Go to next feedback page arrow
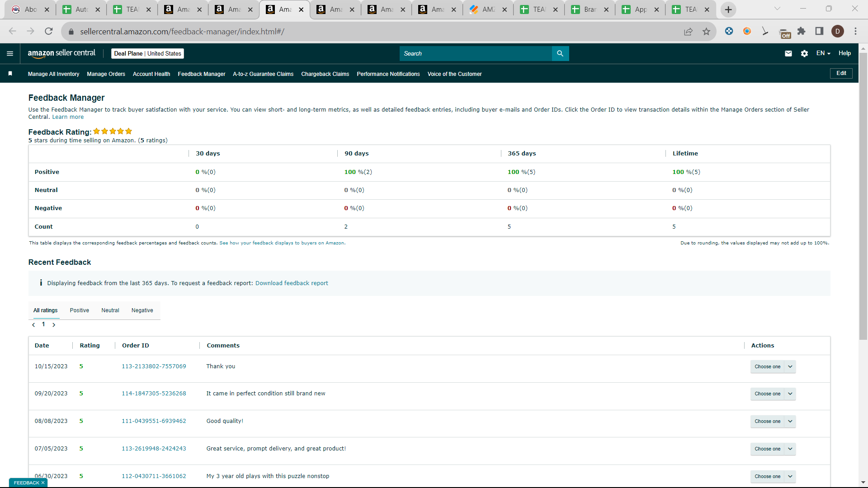 (x=54, y=325)
